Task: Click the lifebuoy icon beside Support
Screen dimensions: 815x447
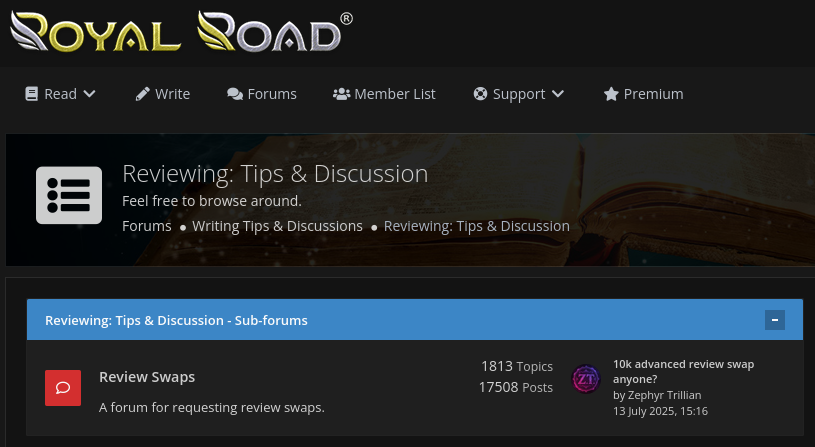Action: 480,94
